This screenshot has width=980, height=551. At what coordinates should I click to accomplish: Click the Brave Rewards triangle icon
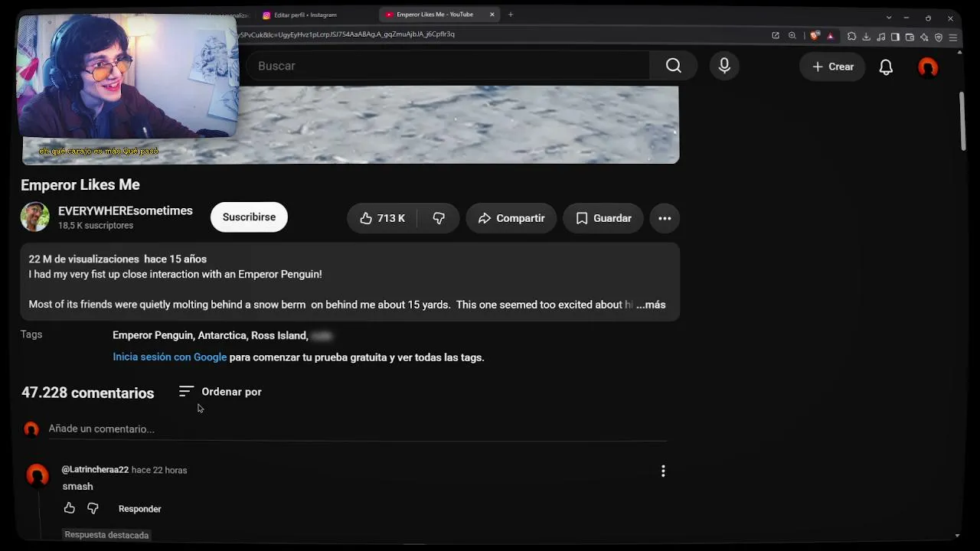tap(831, 36)
